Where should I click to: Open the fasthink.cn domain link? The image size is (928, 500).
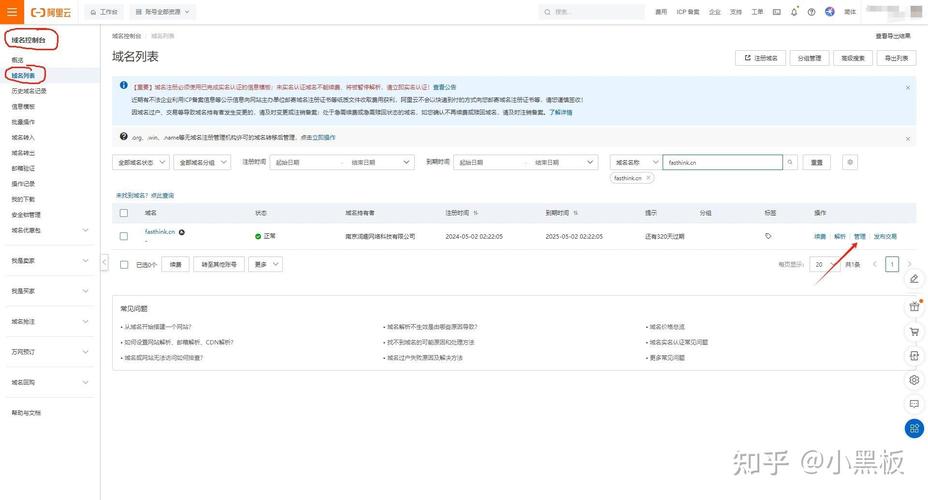(x=160, y=232)
